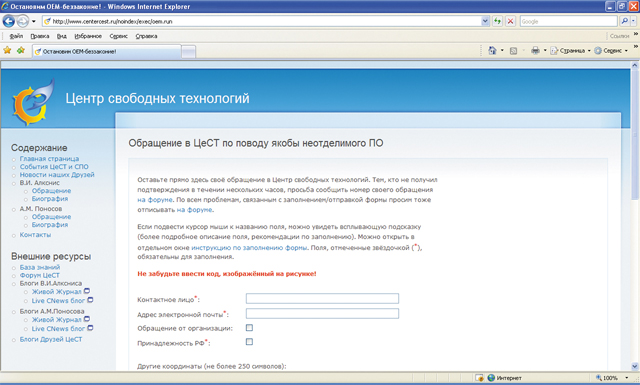This screenshot has width=640, height=385.
Task: Open Живой Журнал link under Блоги А.М.Поносова
Action: 56,320
